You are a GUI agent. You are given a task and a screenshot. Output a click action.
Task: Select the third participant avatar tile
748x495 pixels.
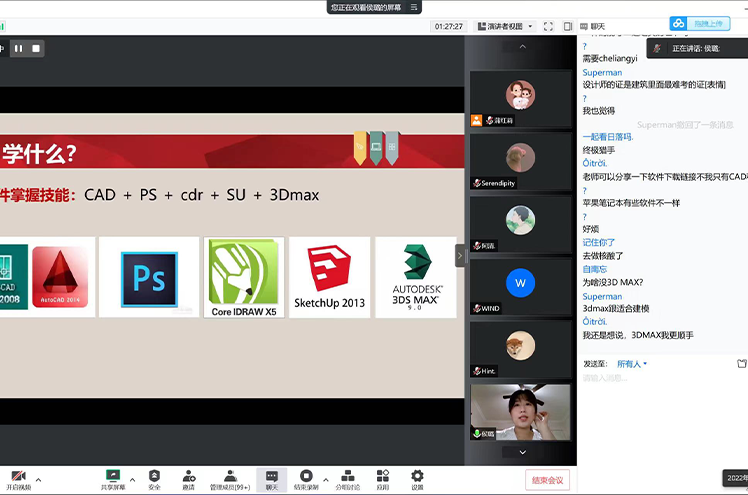(520, 225)
